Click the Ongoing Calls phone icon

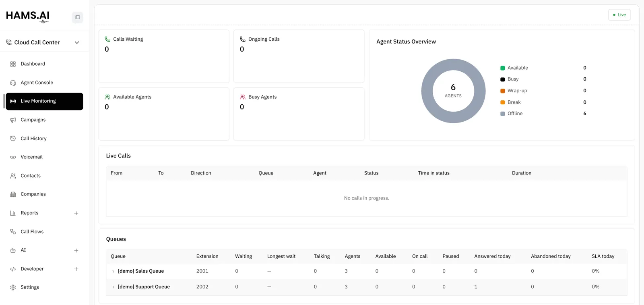point(243,39)
